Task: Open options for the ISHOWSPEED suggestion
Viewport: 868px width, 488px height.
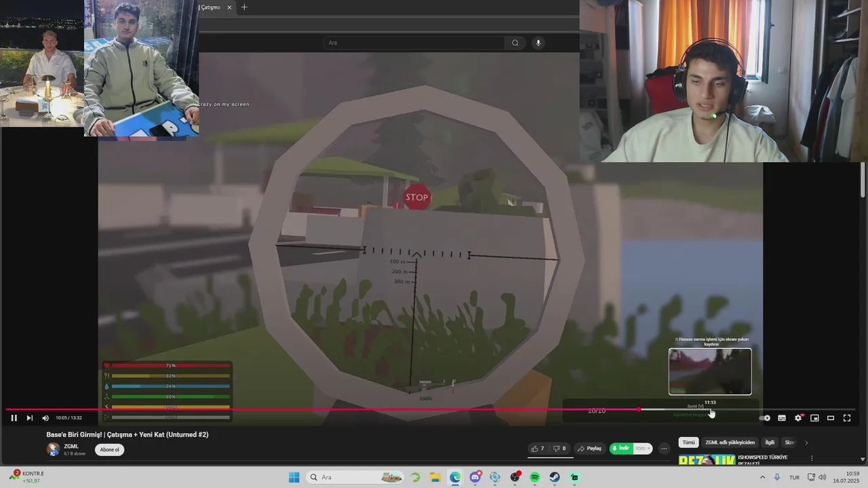Action: pos(812,458)
